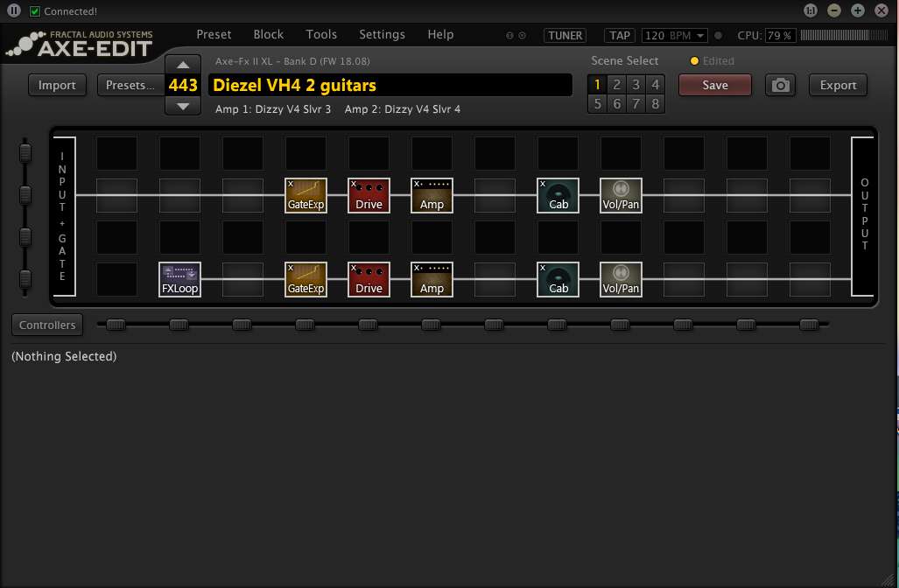Switch to scene 5

[597, 104]
